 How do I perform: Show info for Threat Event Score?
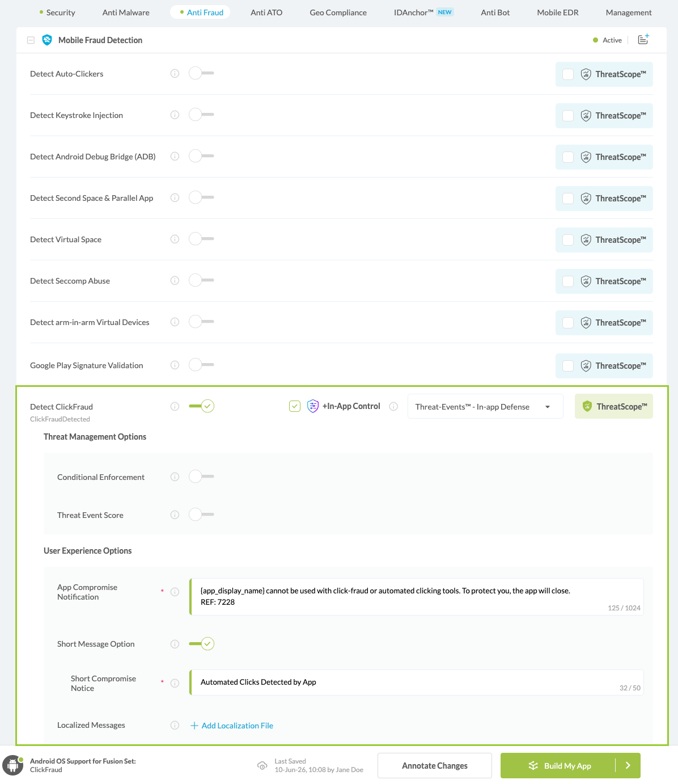[175, 515]
